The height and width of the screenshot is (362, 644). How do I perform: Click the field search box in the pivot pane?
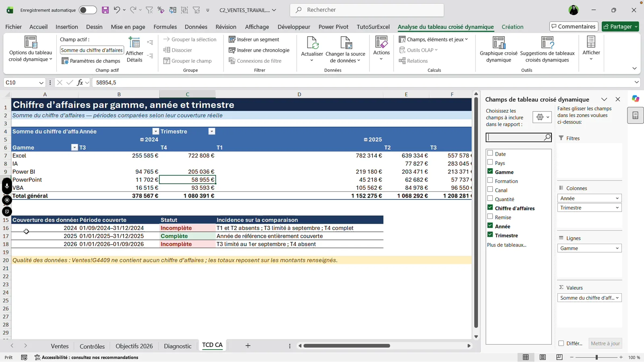point(519,138)
